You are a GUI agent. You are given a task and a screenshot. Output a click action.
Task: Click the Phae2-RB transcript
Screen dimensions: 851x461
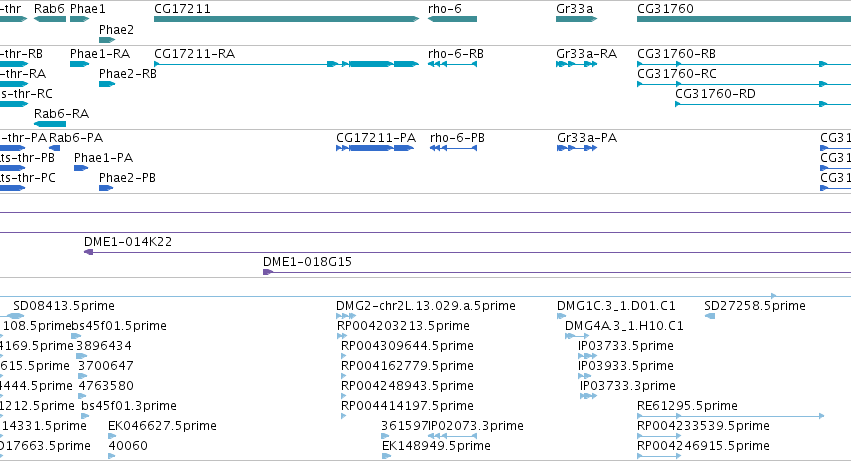click(107, 84)
